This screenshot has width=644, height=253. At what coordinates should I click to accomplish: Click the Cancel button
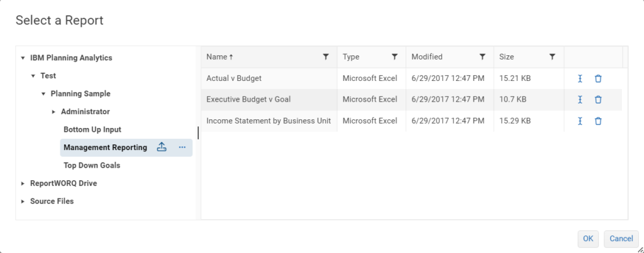click(x=621, y=239)
